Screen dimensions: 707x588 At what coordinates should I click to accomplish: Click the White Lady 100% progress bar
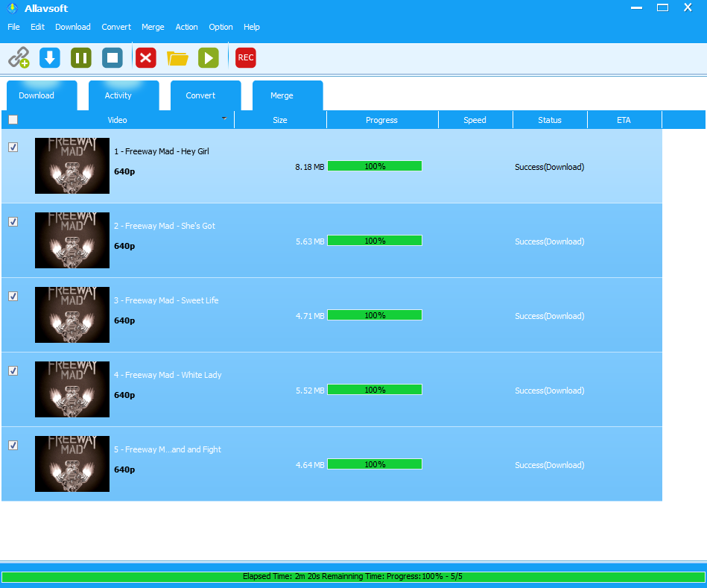point(375,390)
